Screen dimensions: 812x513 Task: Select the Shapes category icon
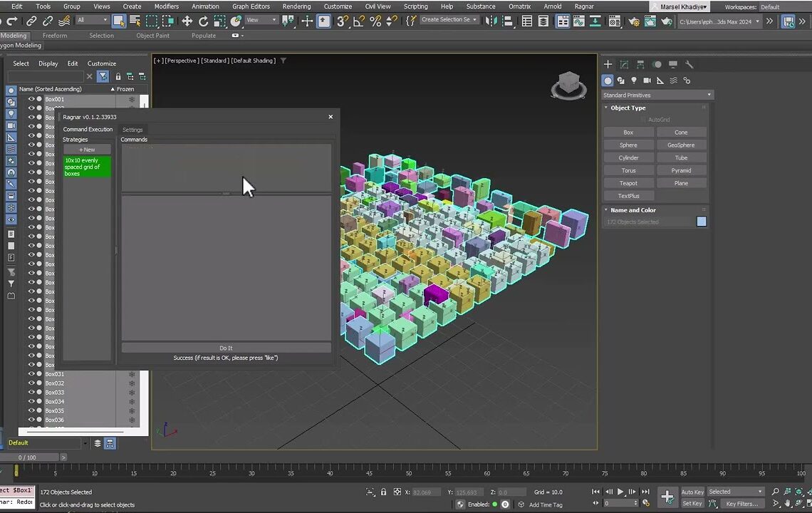622,80
